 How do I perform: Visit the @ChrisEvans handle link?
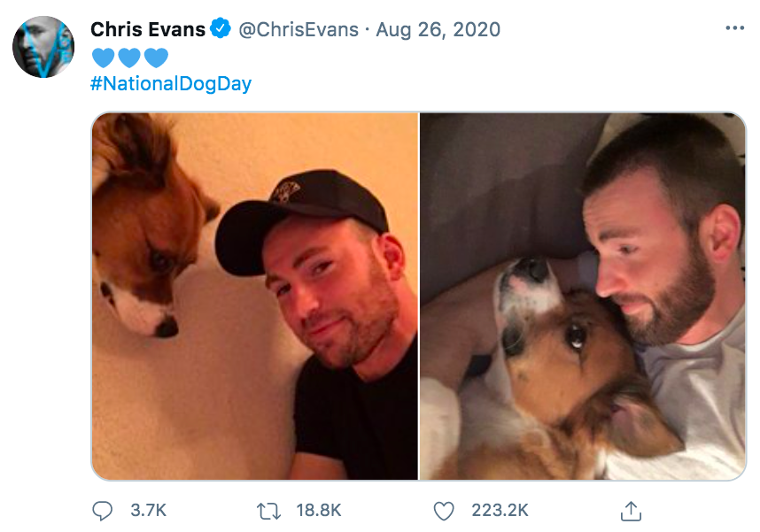[x=299, y=29]
